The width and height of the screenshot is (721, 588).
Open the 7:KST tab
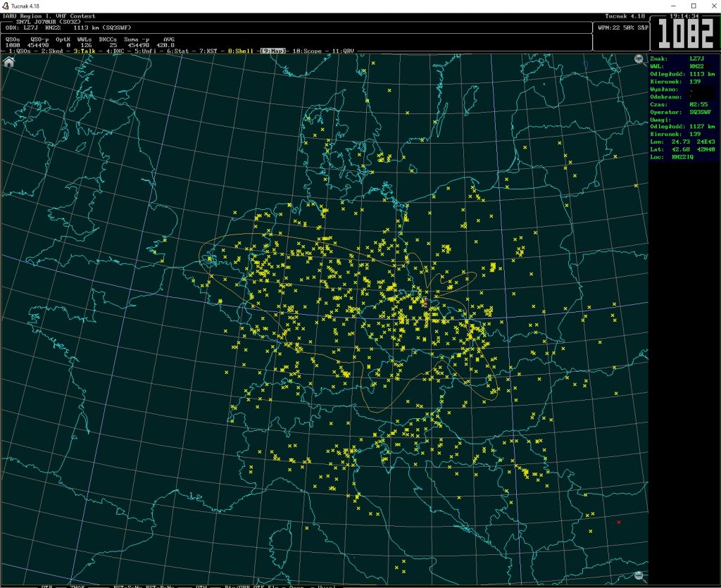(x=208, y=51)
